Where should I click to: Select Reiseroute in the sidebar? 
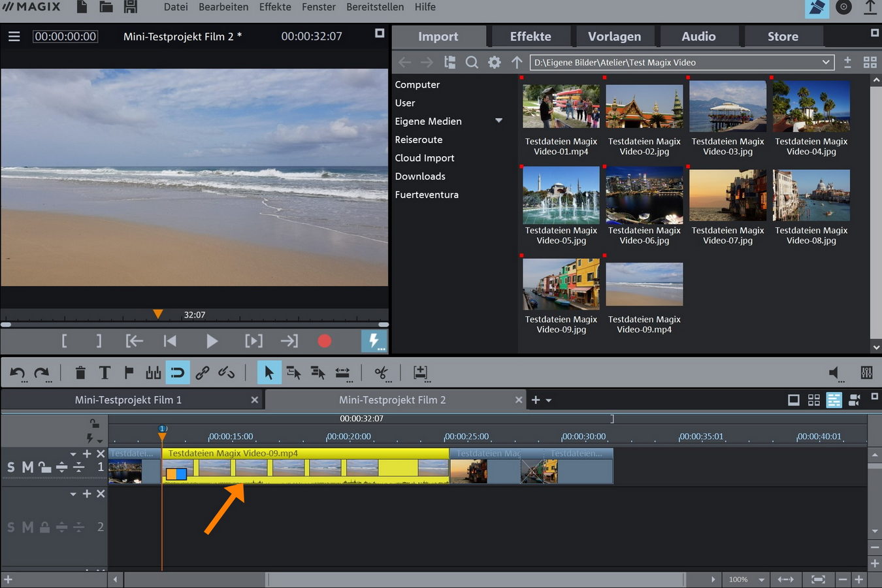click(419, 140)
